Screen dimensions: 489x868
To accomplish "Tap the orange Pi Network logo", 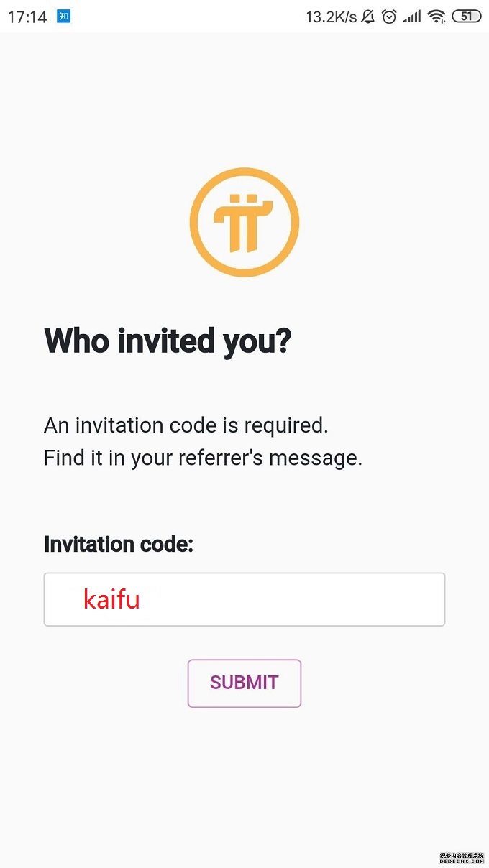I will tap(244, 223).
